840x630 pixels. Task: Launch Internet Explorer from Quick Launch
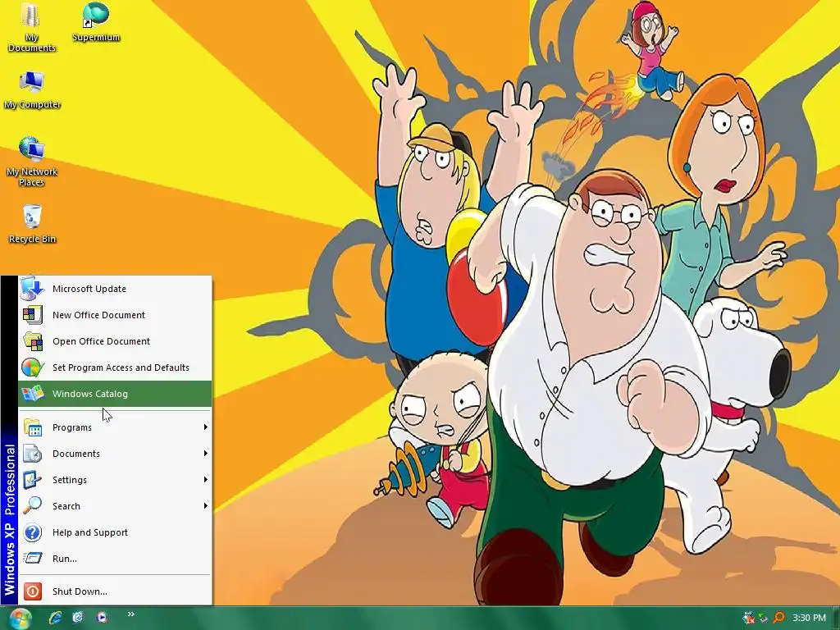coord(55,618)
